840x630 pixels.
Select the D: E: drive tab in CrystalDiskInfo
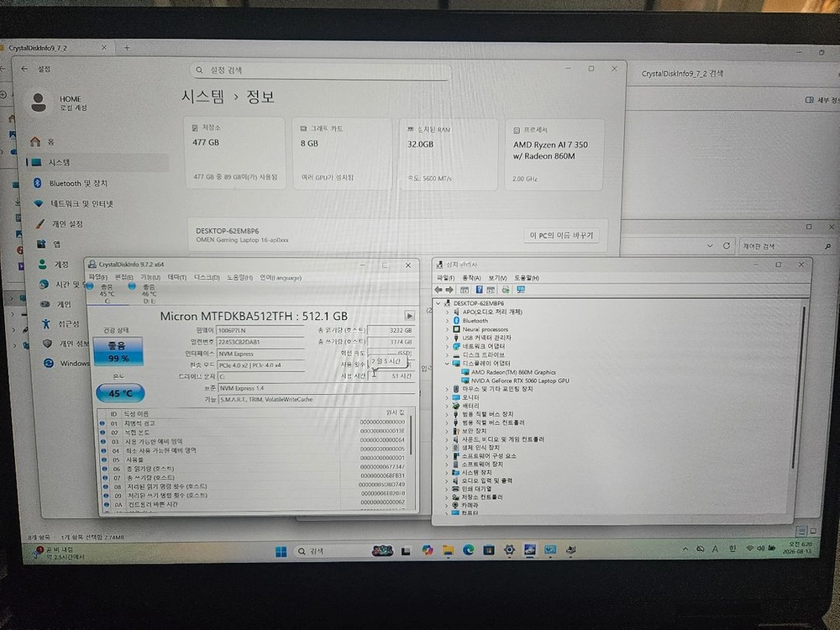(x=149, y=293)
